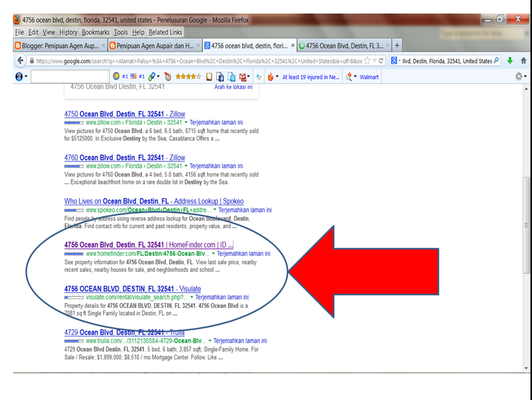The image size is (532, 400).
Task: Expand the chain link icon dropdown
Action: [x=158, y=76]
